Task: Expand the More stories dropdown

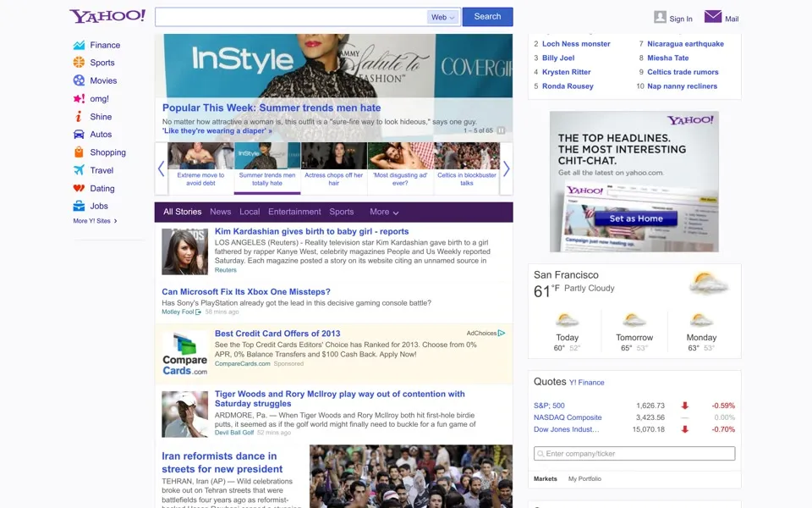Action: click(x=384, y=212)
